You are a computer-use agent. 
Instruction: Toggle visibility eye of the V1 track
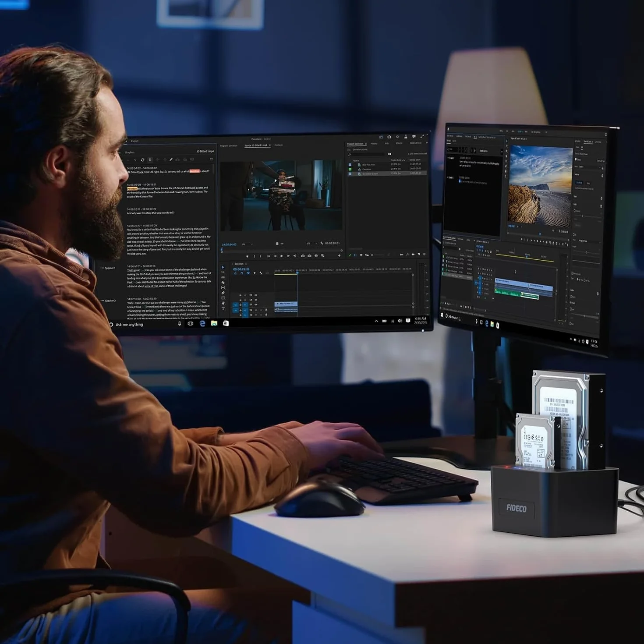click(256, 304)
